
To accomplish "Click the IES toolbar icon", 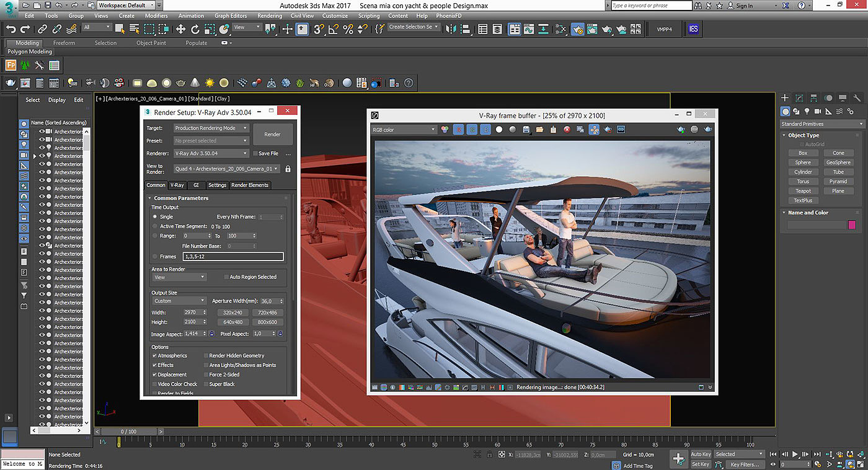I will coord(693,29).
